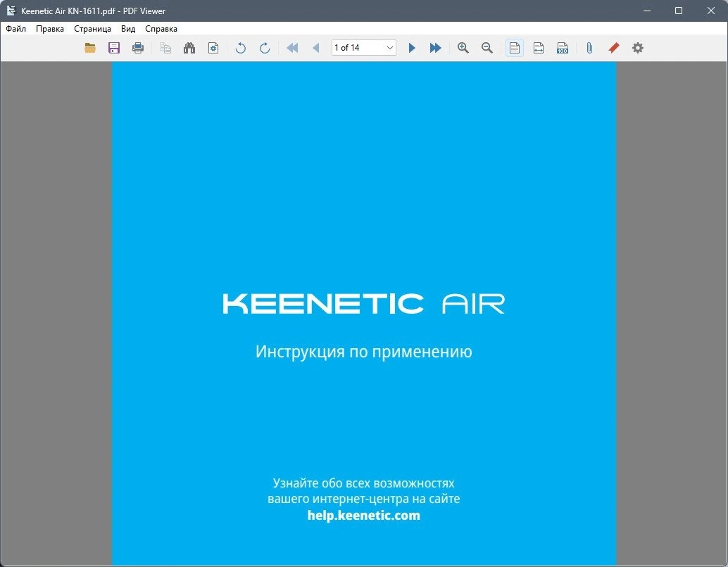The width and height of the screenshot is (728, 567).
Task: Go to the previous page
Action: [x=316, y=48]
